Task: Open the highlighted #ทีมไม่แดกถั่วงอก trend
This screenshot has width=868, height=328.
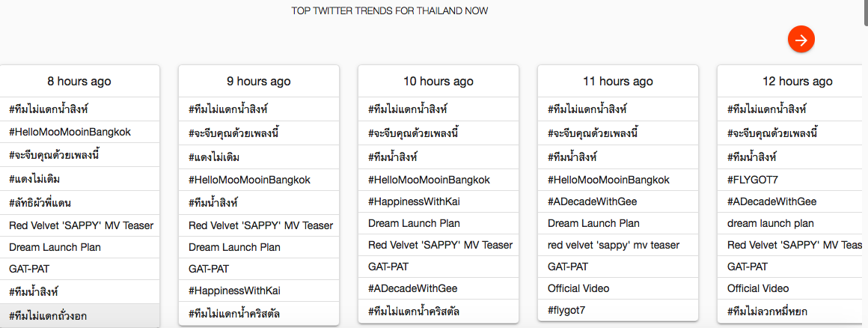Action: click(x=48, y=316)
